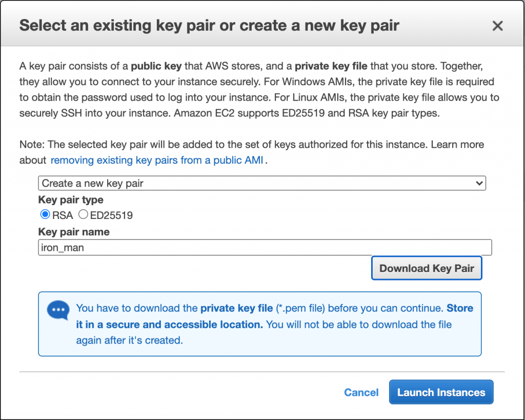Click the "Key pair type" label

71,200
